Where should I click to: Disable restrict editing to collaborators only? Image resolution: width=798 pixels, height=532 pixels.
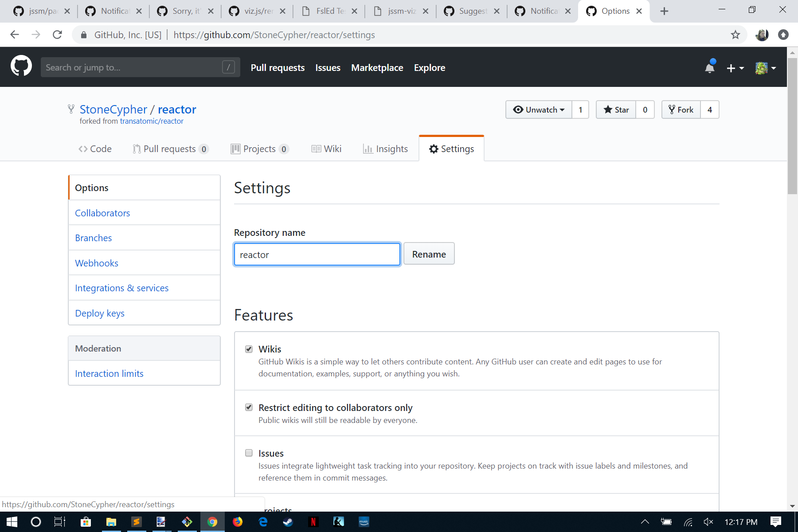pyautogui.click(x=249, y=407)
